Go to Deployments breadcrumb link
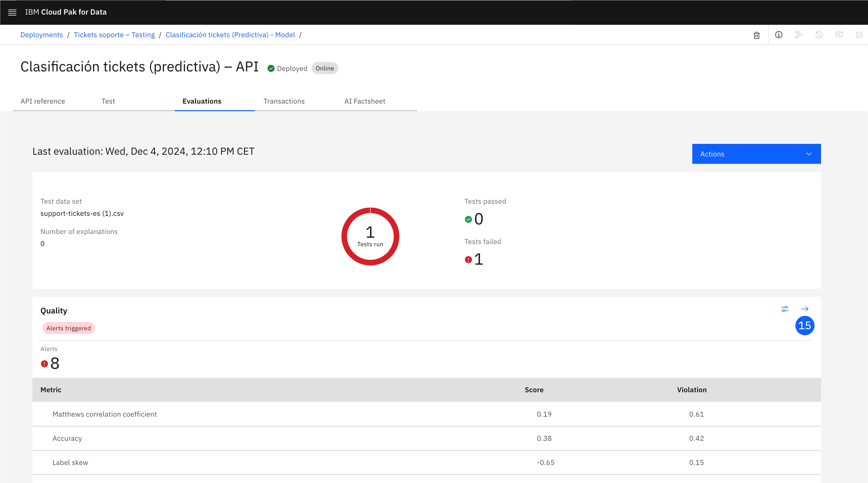Viewport: 868px width, 483px height. (x=41, y=35)
